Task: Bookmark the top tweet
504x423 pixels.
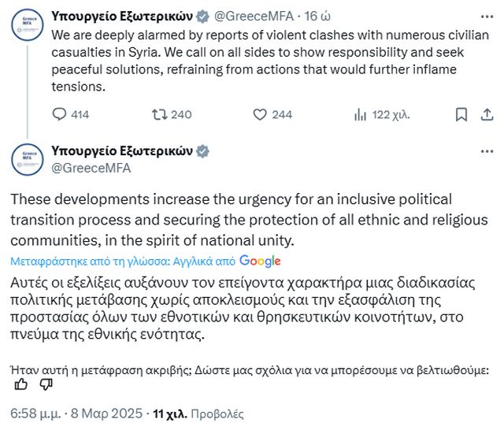Action: 462,114
